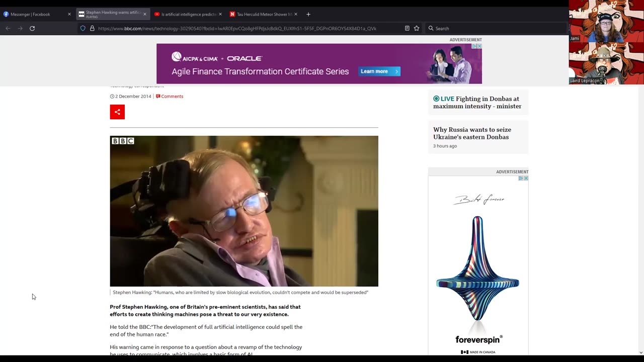Select Laird Lepracon's webcam feed
This screenshot has height=362, width=644.
[x=606, y=63]
